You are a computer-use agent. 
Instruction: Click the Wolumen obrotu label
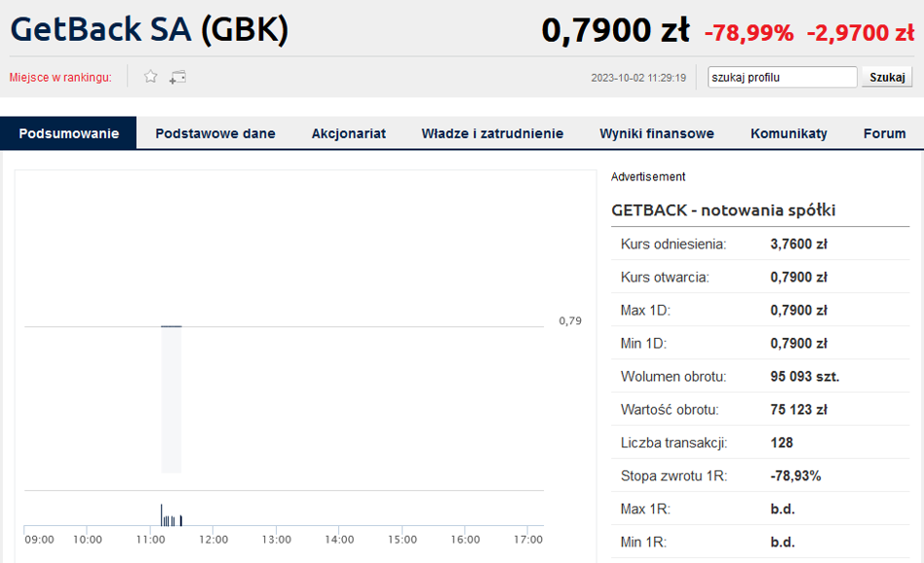(674, 376)
